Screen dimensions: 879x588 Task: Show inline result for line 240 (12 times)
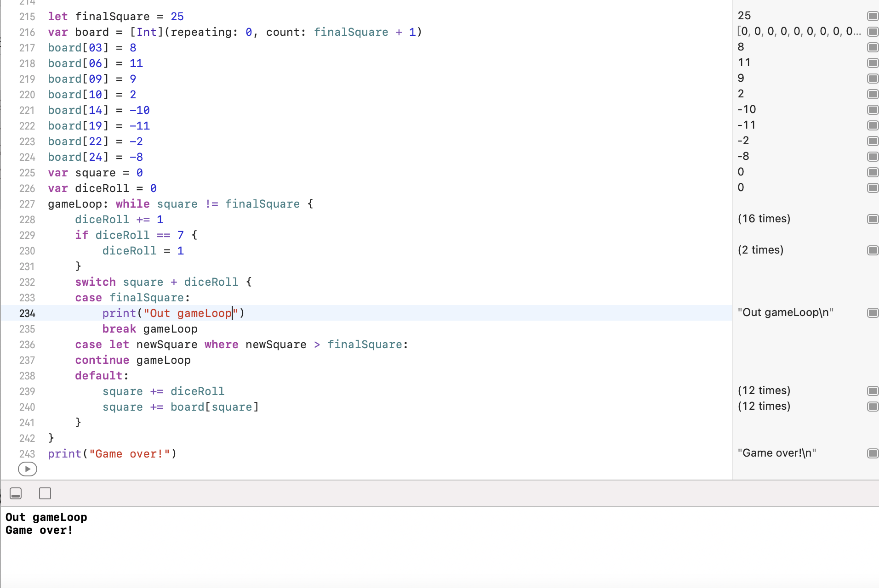coord(873,407)
